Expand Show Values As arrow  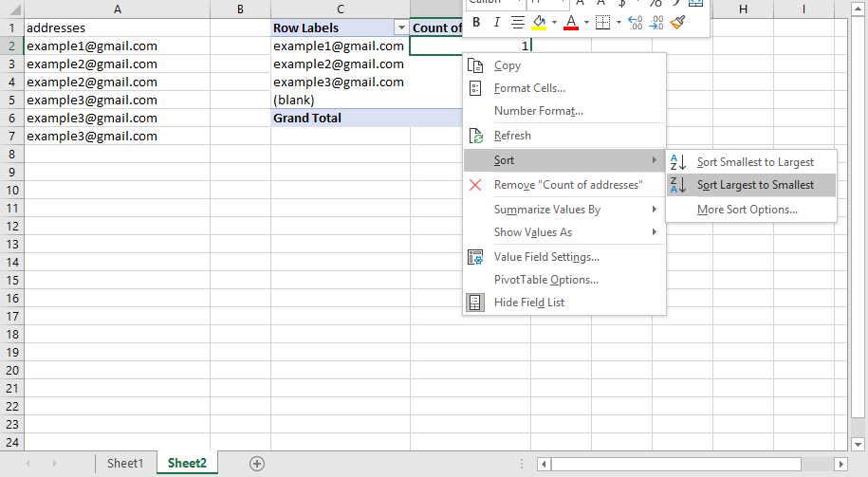point(655,231)
